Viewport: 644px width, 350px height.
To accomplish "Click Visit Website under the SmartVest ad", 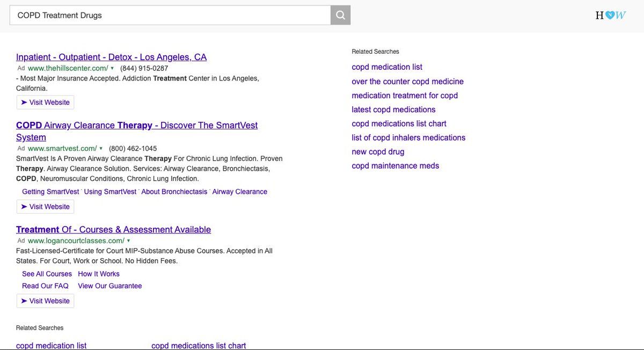I will [45, 206].
